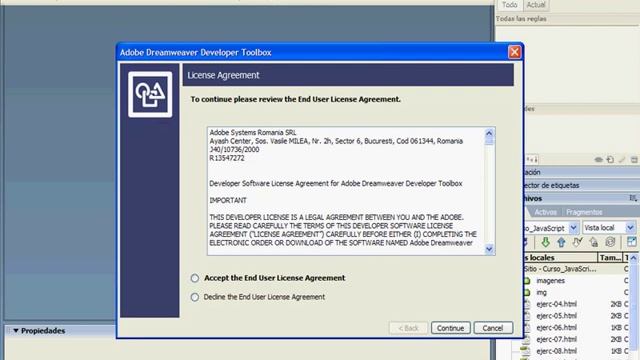Screen dimensions: 640x360
Task: Click the link icon in CSS panel footer
Action: point(598,160)
